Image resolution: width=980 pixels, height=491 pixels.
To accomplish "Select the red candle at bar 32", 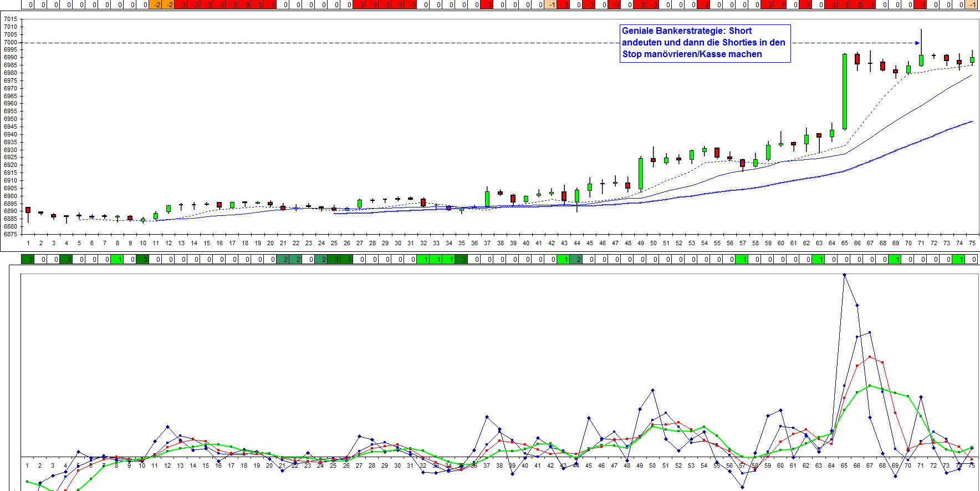I will point(423,203).
